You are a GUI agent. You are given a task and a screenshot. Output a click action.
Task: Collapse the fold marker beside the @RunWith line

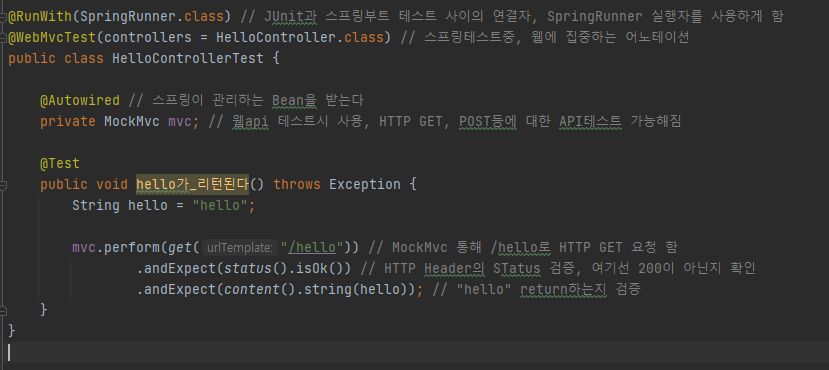pyautogui.click(x=3, y=16)
